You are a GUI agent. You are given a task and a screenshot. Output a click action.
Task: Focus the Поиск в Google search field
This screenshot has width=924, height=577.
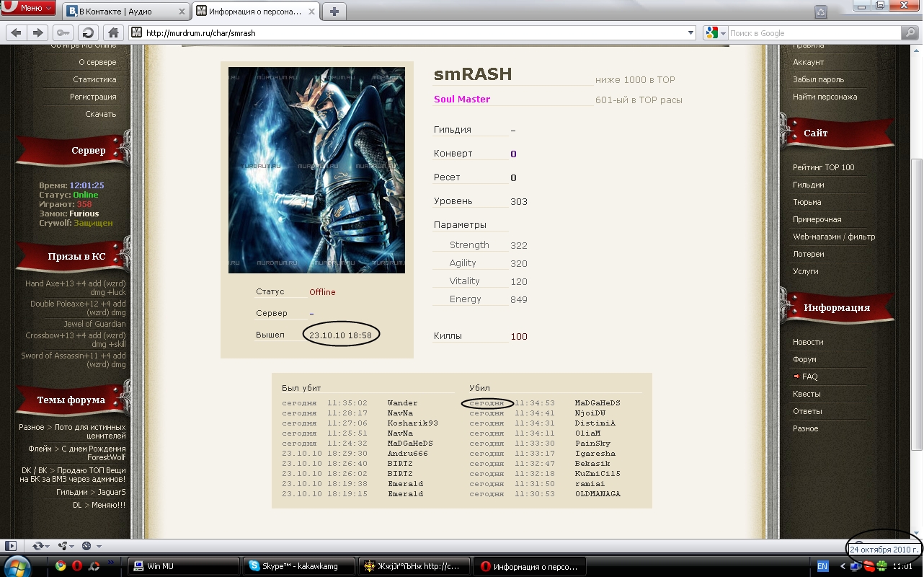(x=814, y=32)
